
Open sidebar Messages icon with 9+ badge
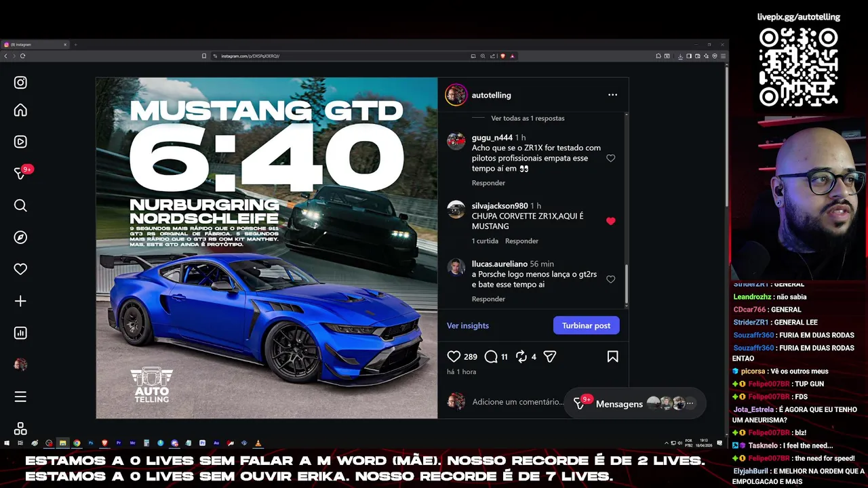pos(20,174)
